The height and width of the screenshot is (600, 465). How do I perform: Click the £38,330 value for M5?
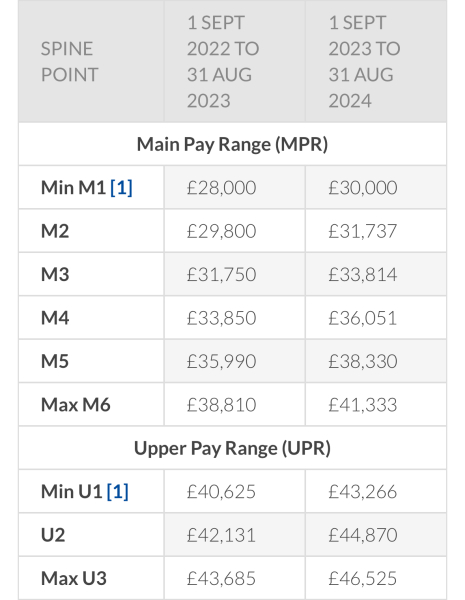[x=362, y=361]
